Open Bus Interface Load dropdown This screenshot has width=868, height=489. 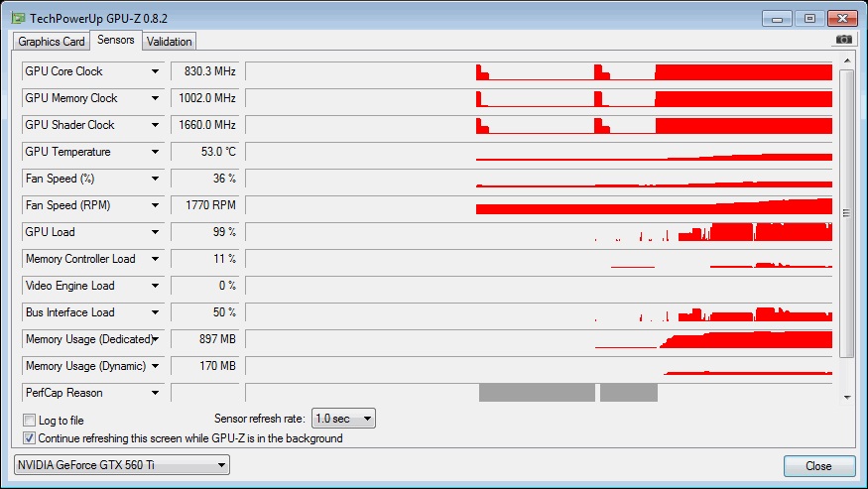155,312
